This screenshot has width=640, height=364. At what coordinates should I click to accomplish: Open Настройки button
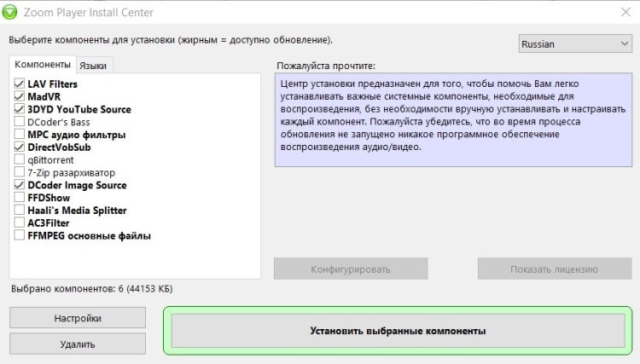point(78,317)
